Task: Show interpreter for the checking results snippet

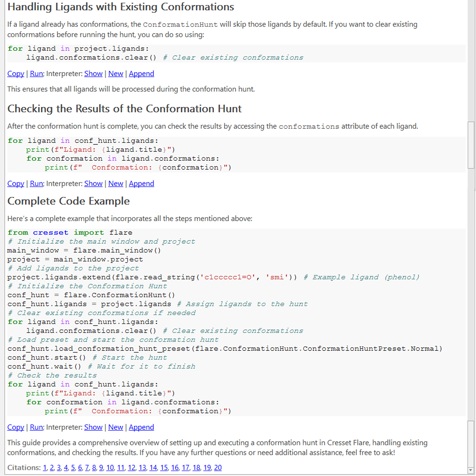Action: tap(93, 184)
